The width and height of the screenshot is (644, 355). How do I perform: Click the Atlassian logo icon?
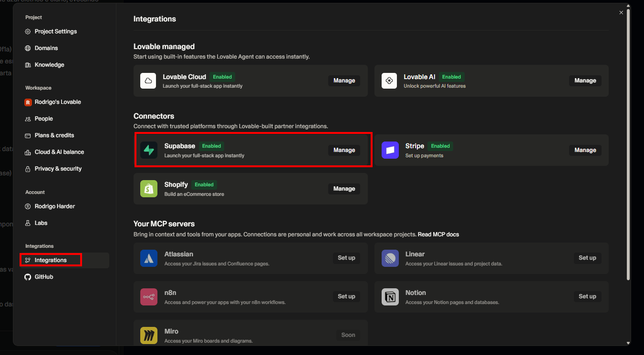click(x=149, y=258)
